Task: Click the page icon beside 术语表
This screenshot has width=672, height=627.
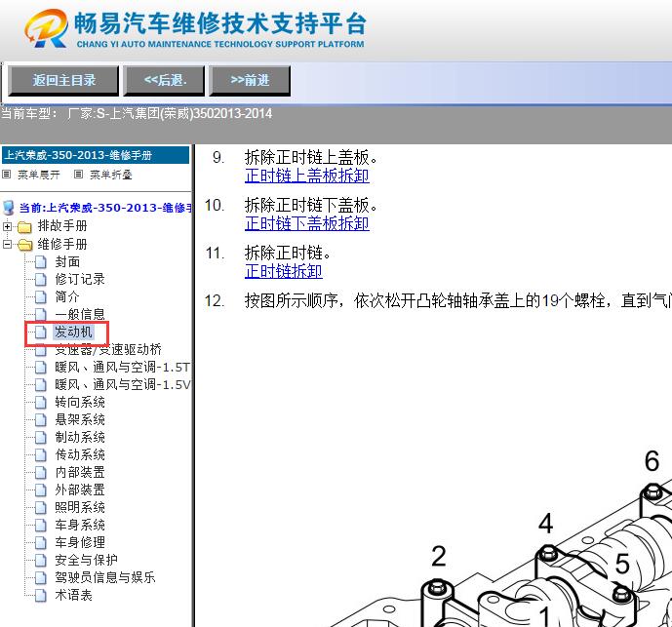Action: pyautogui.click(x=40, y=596)
